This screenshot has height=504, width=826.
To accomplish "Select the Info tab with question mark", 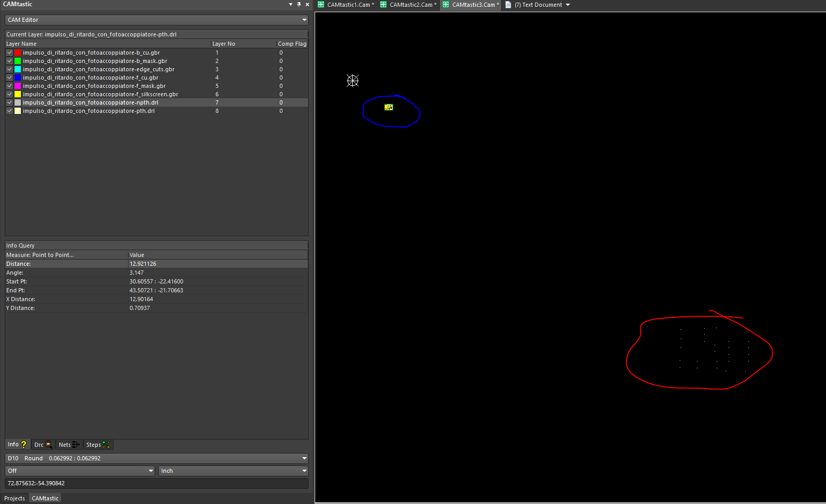I will [x=17, y=445].
